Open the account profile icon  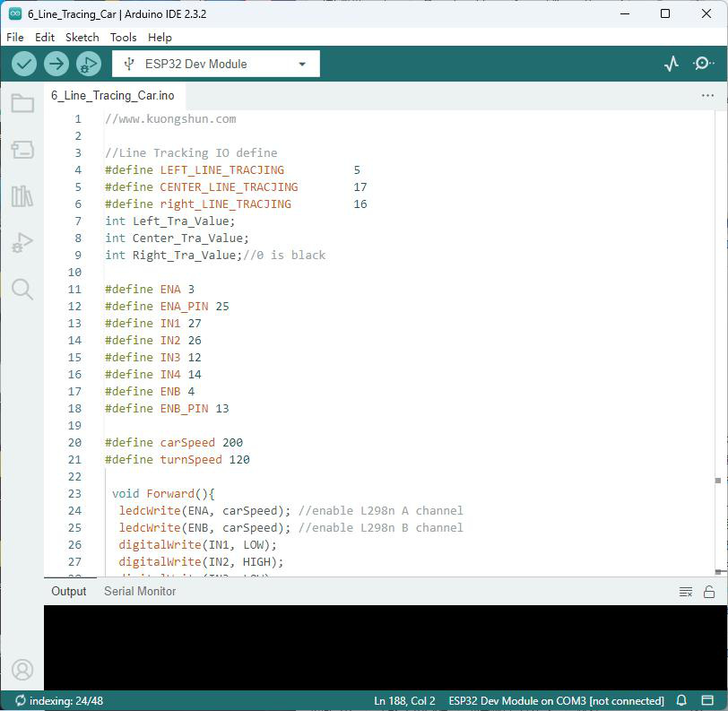tap(22, 670)
